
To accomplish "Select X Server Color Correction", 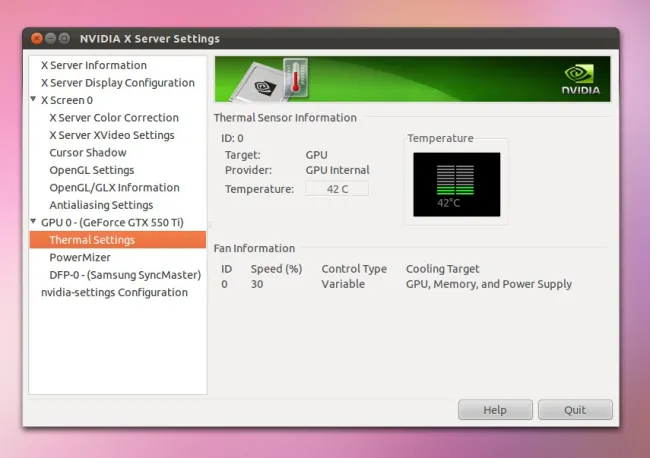I will (x=114, y=118).
